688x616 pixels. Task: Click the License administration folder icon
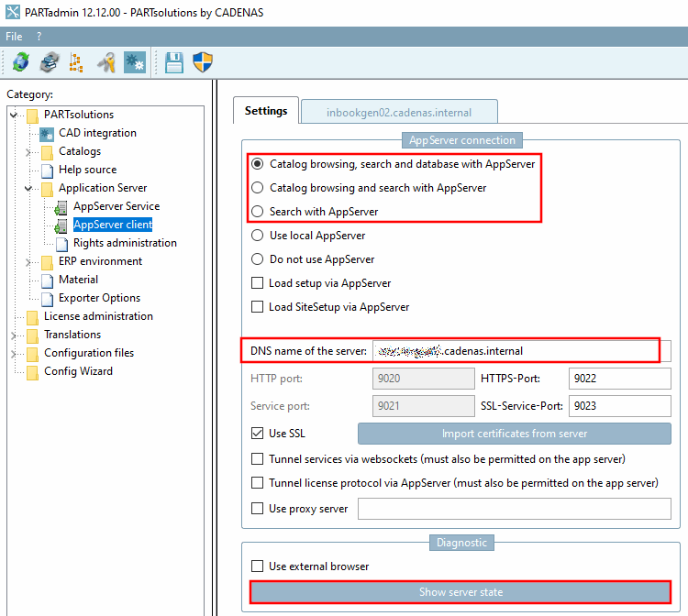click(x=32, y=317)
